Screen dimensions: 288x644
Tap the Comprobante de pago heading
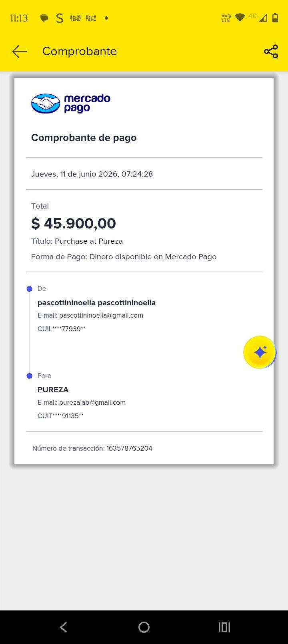point(84,138)
